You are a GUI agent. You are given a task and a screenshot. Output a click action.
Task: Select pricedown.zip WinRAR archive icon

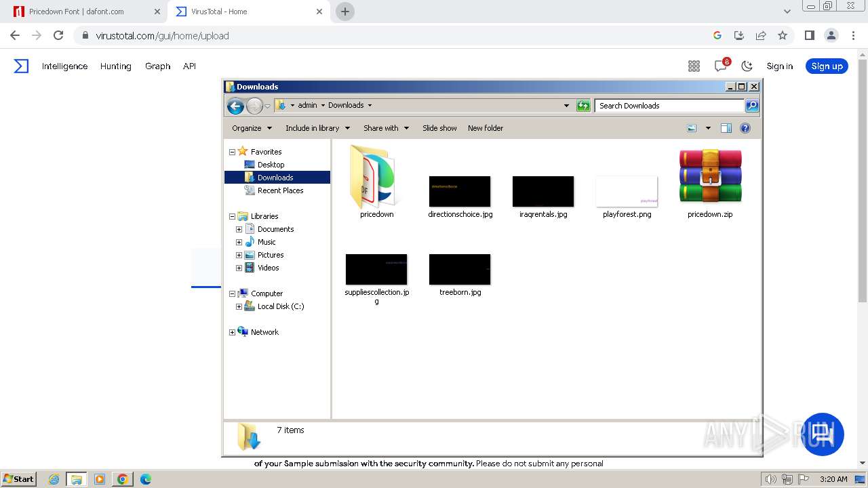(710, 176)
